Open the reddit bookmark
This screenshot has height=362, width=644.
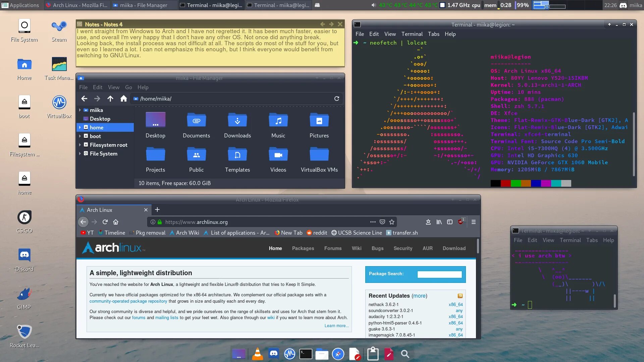click(317, 233)
